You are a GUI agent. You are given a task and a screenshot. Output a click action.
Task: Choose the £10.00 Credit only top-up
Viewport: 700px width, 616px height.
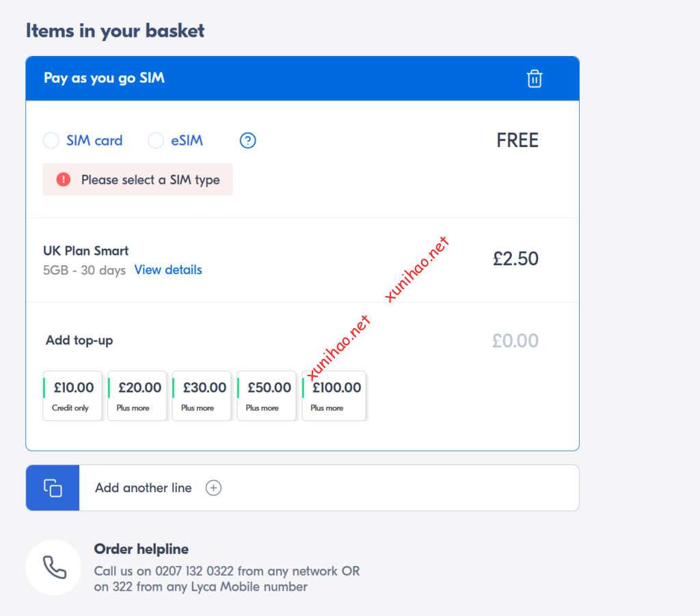point(72,396)
